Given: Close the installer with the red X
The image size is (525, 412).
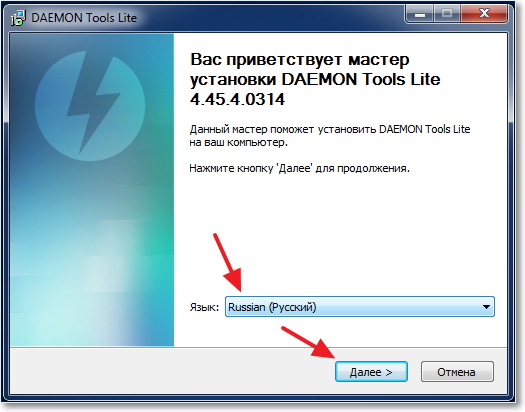Looking at the screenshot, I should 484,14.
